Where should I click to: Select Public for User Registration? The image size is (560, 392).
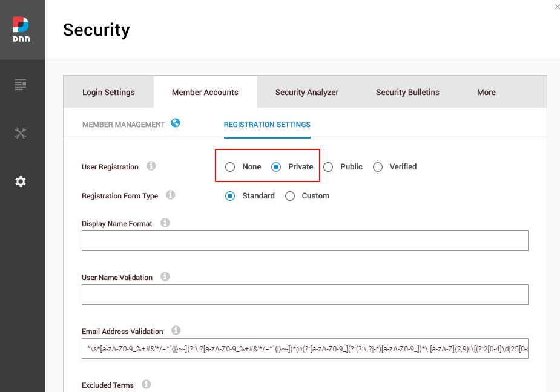click(328, 167)
